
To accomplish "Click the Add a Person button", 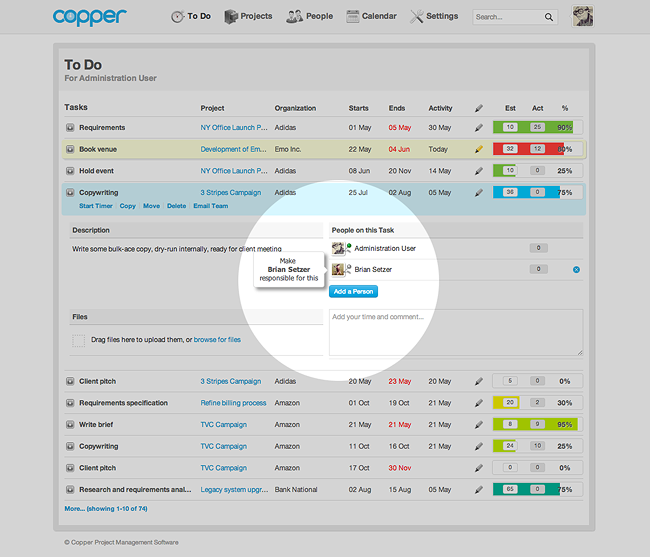I will (x=353, y=291).
